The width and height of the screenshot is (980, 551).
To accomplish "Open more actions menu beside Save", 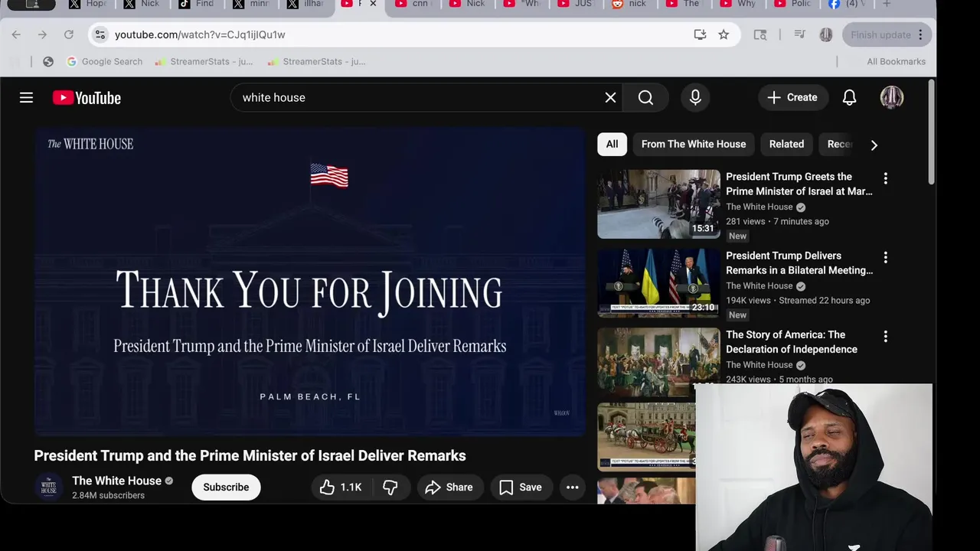I will 572,487.
